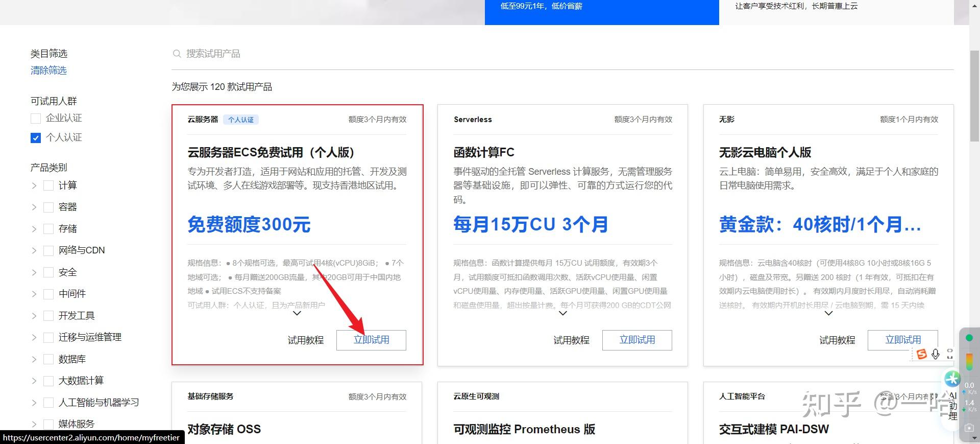Open 试用教程 for 函数计算FC card

tap(572, 340)
